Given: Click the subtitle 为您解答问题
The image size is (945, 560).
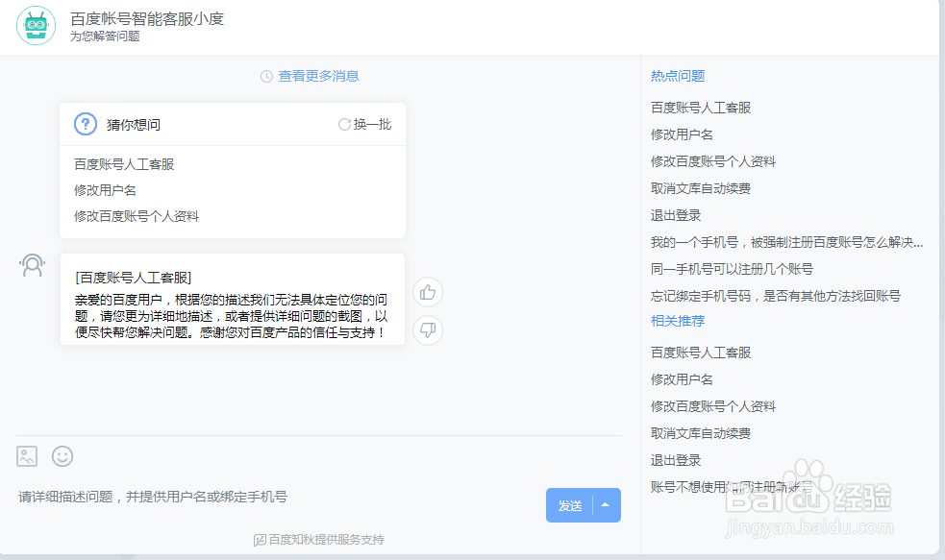Looking at the screenshot, I should tap(105, 37).
